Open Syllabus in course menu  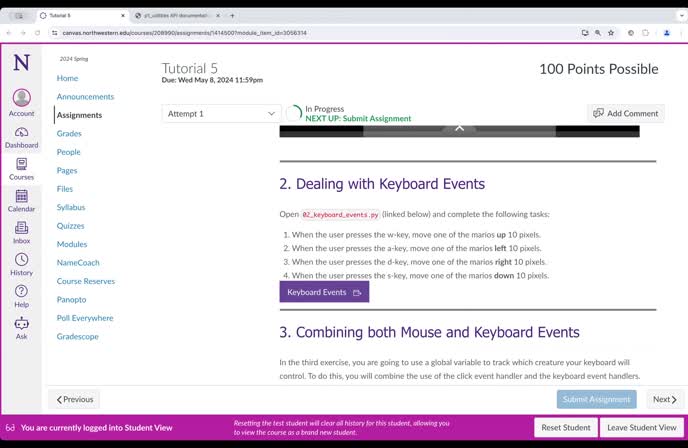(x=71, y=207)
